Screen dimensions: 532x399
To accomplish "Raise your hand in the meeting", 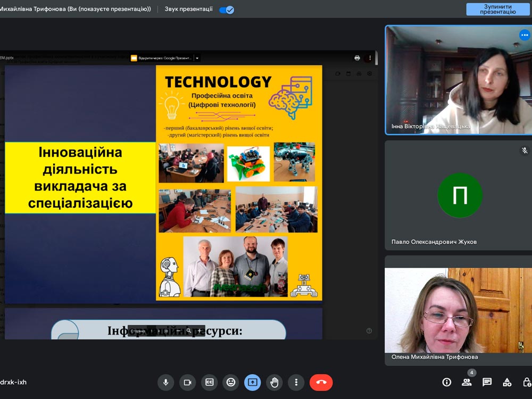I will [x=275, y=382].
